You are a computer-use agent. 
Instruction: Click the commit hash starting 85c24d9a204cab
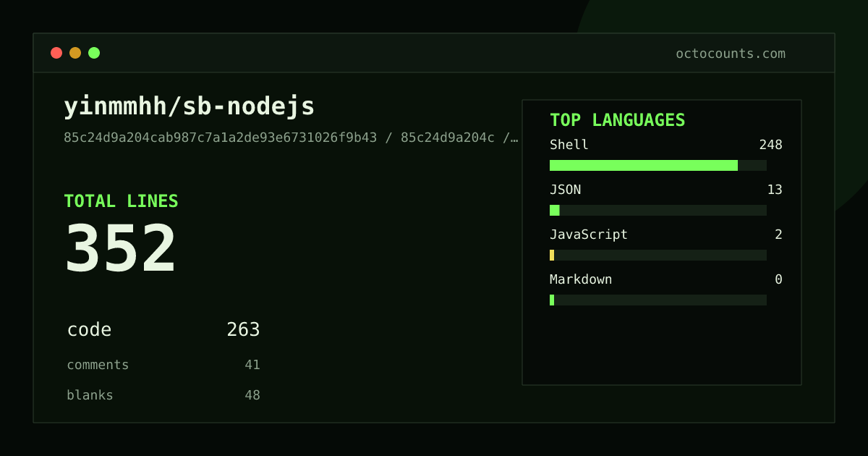click(x=221, y=138)
